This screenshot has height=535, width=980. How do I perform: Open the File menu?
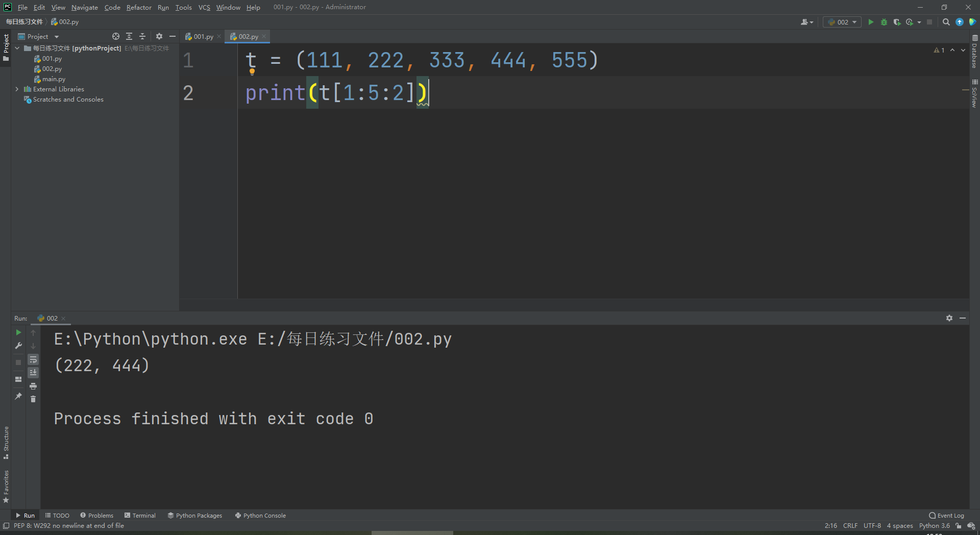pyautogui.click(x=22, y=7)
